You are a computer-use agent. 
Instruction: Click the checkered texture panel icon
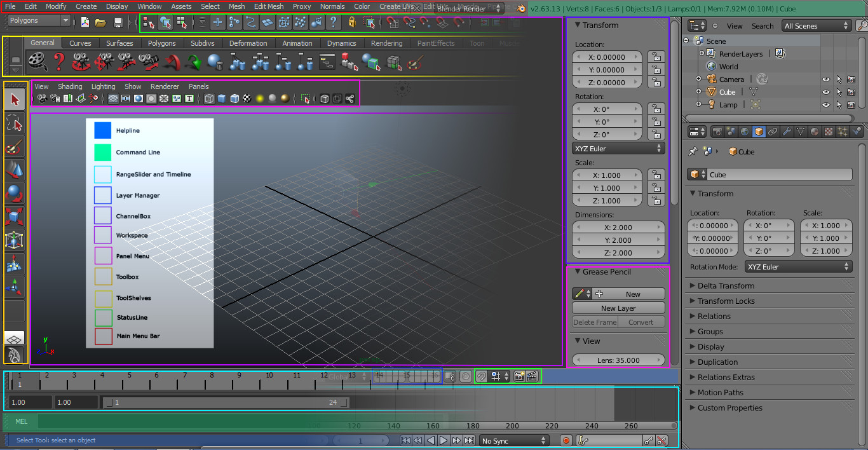[x=247, y=99]
